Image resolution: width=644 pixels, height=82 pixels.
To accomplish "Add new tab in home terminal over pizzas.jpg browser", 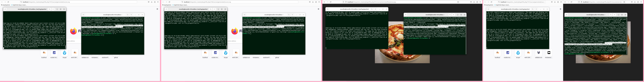I will tap(406, 15).
